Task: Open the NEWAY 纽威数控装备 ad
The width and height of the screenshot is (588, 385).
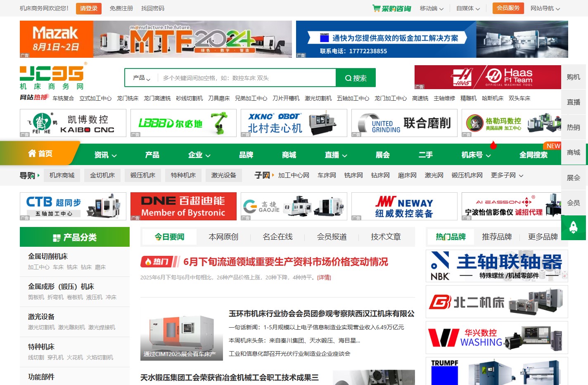Action: 404,206
